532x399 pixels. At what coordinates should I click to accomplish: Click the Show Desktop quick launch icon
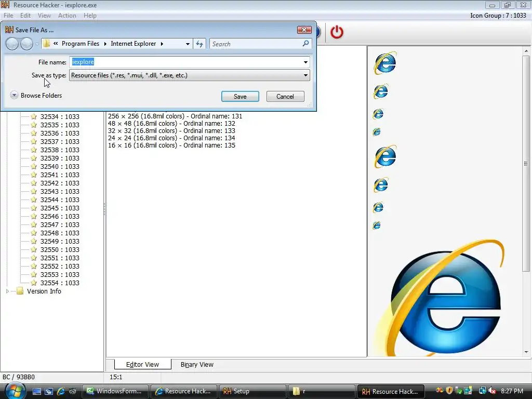tap(37, 391)
